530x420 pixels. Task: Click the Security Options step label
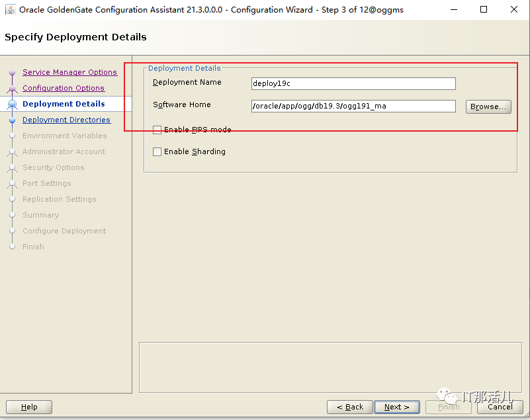coord(54,167)
